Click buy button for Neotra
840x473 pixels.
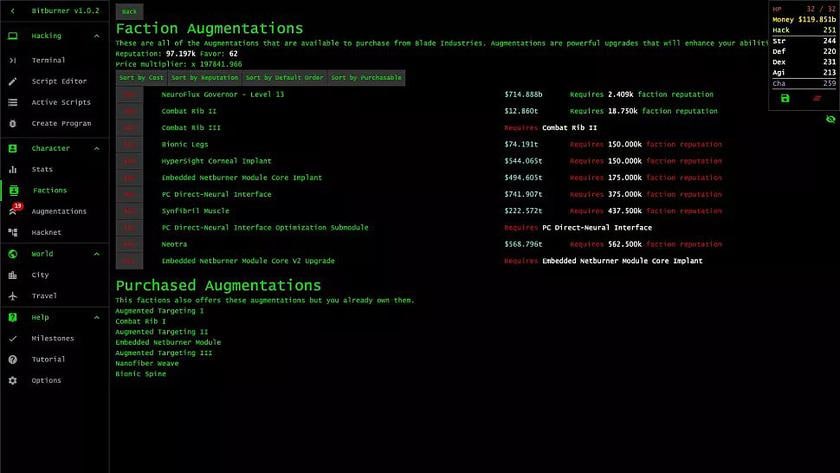129,244
